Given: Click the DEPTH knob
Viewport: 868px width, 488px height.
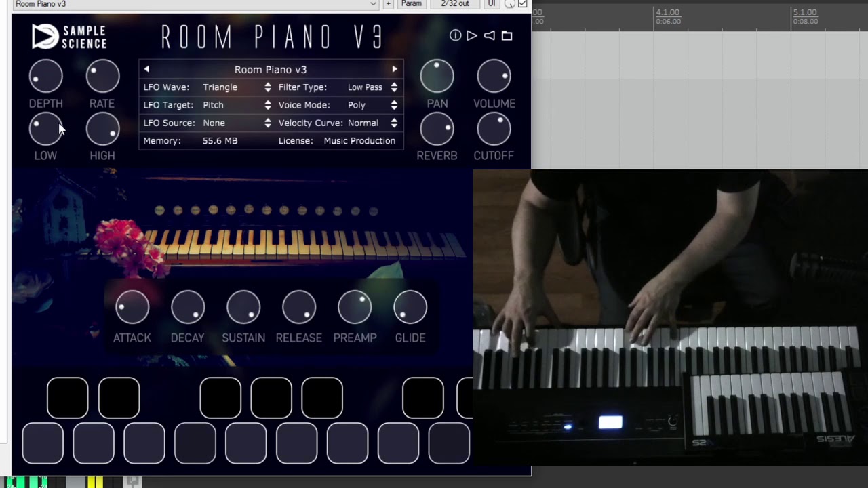Looking at the screenshot, I should tap(45, 76).
